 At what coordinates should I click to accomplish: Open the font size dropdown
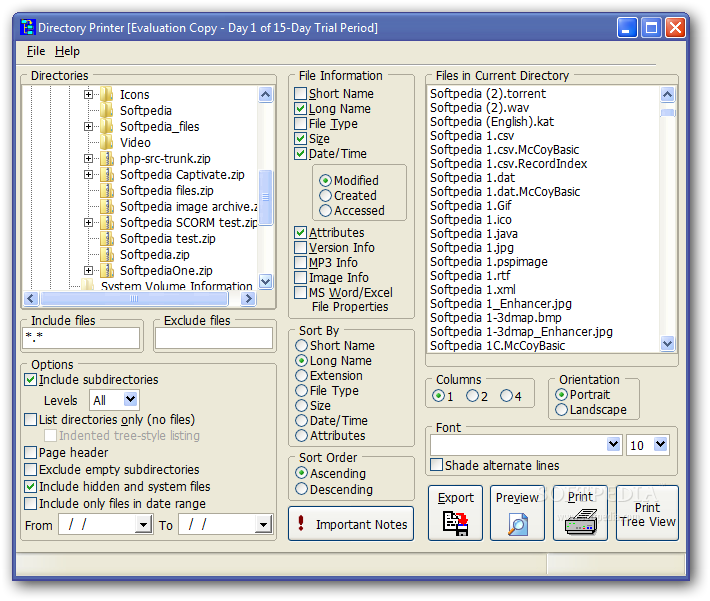coord(661,445)
